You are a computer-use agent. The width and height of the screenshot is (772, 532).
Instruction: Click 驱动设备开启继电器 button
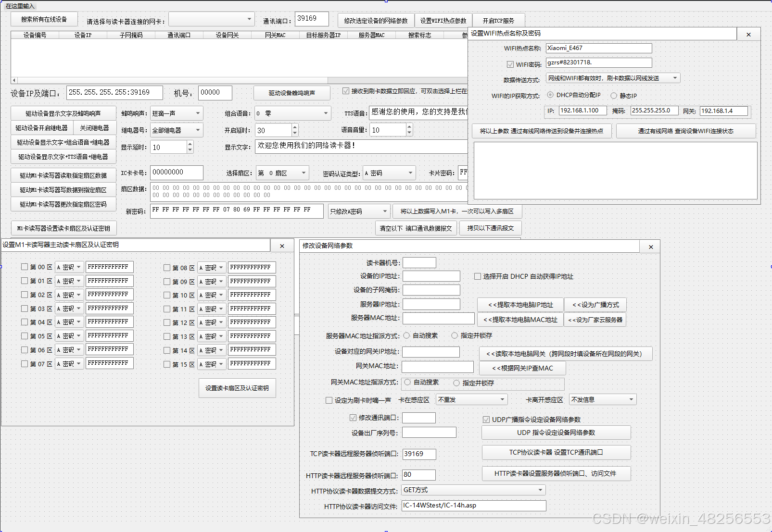click(x=42, y=128)
